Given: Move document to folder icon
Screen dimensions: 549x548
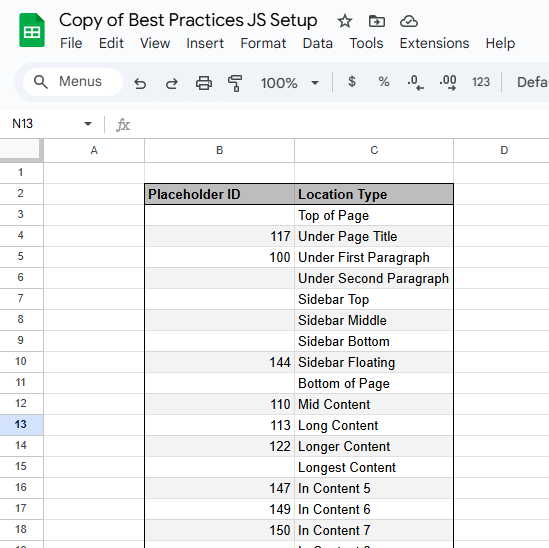Looking at the screenshot, I should pos(377,21).
